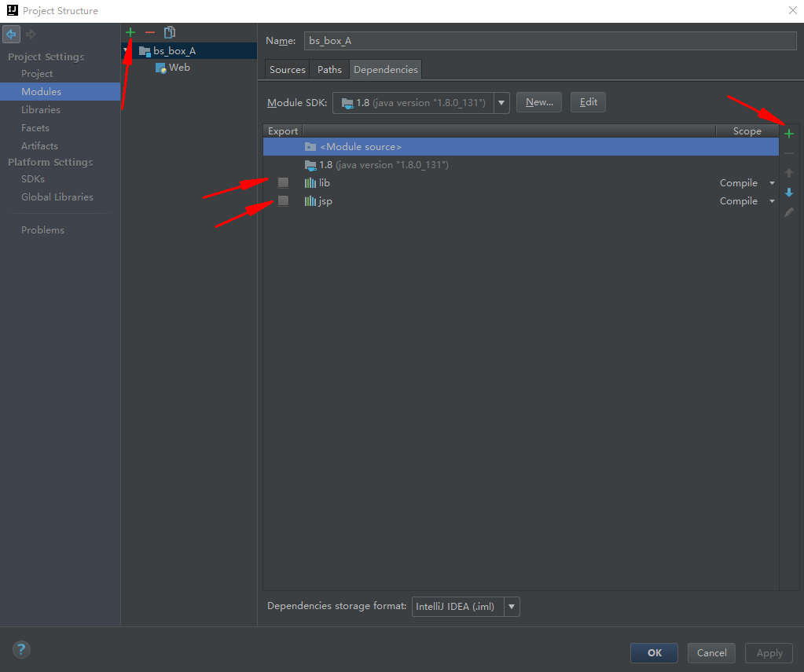
Task: Remove selected module with red minus
Action: [150, 32]
